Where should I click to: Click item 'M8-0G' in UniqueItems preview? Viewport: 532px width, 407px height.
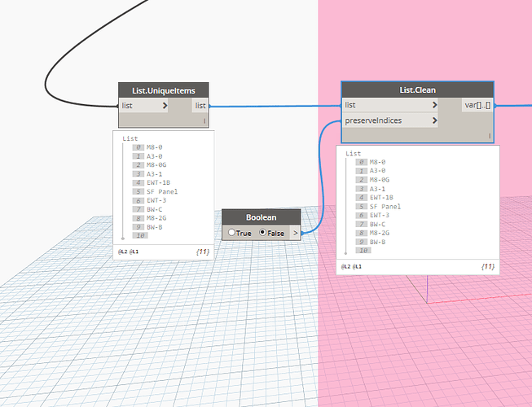[156, 164]
